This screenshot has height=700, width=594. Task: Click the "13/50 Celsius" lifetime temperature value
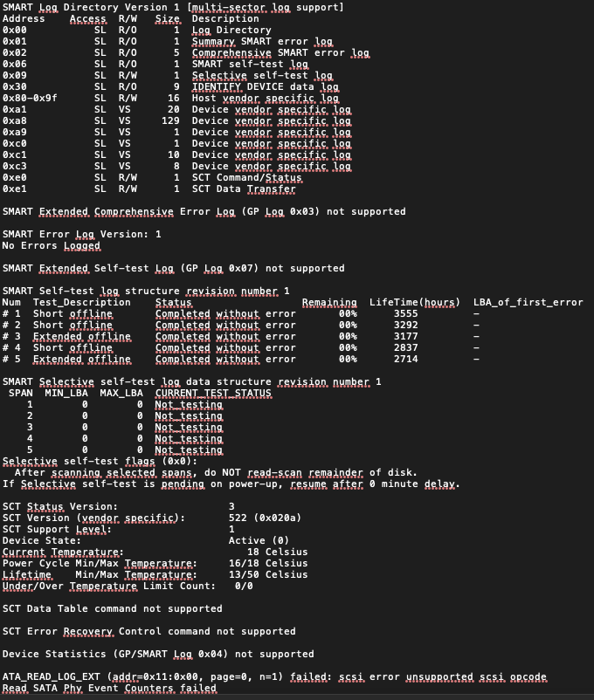coord(268,574)
